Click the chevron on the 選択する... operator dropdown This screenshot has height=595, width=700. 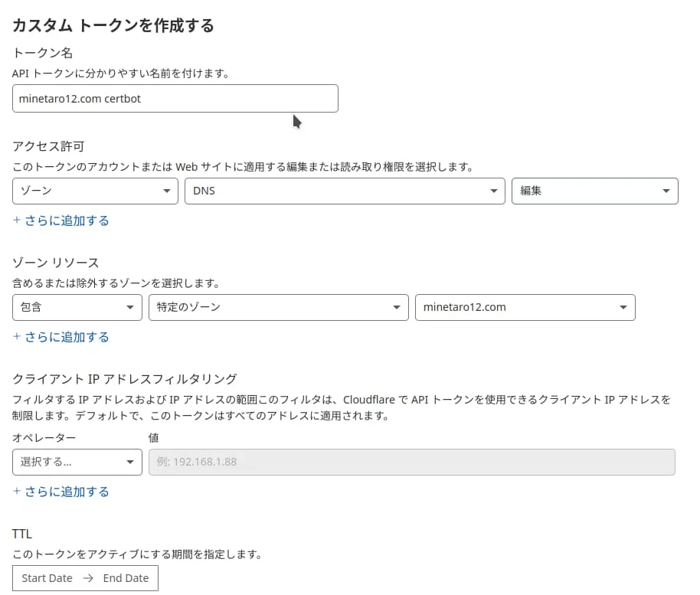click(131, 462)
